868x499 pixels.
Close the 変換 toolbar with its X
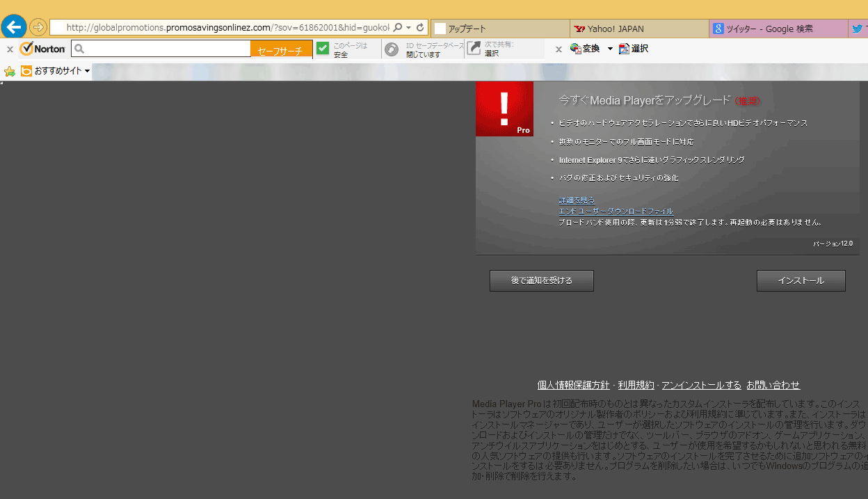(558, 49)
